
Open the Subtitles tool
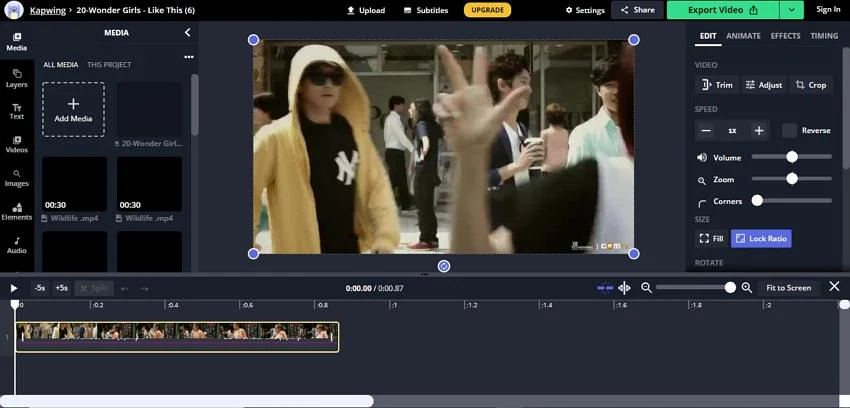426,10
